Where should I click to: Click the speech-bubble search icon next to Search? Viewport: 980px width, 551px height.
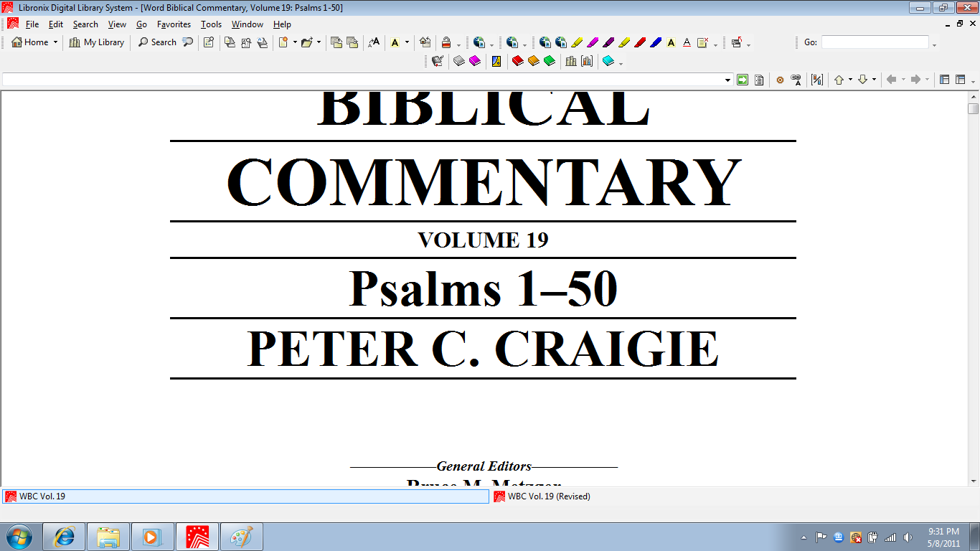pos(188,42)
